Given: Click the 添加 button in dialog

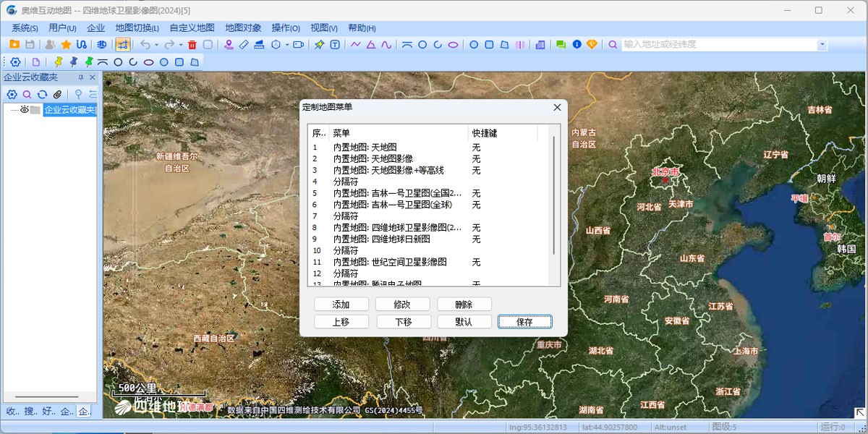Looking at the screenshot, I should click(341, 305).
